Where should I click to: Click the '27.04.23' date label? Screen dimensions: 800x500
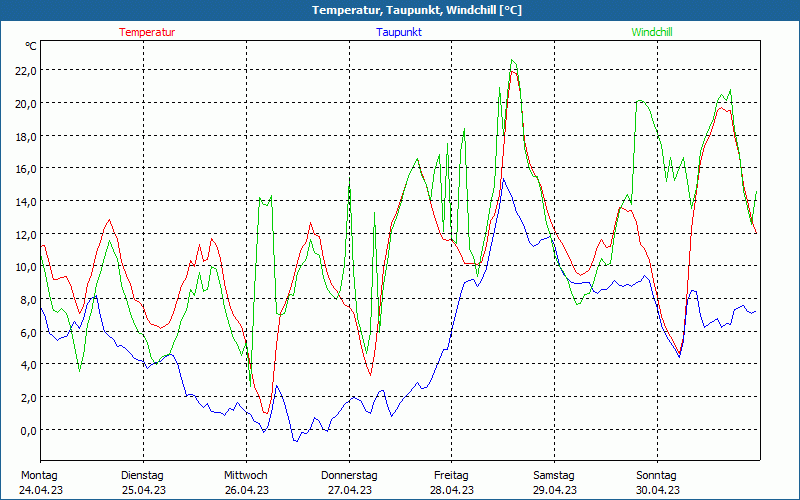coord(349,490)
